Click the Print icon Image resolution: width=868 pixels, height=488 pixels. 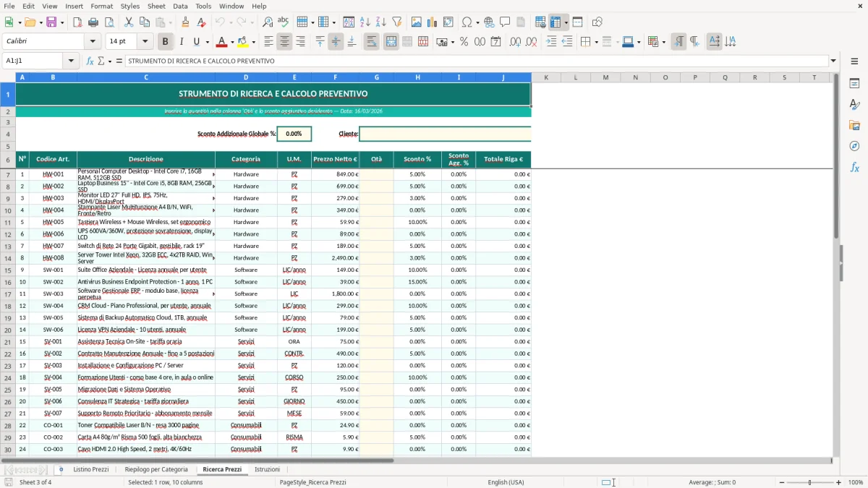click(x=93, y=22)
